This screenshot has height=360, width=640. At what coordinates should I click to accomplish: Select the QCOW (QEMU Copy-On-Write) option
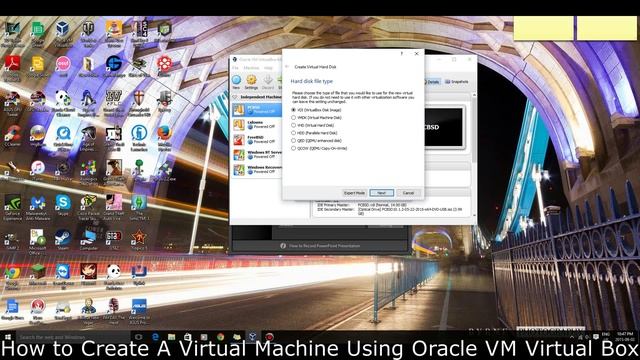(x=319, y=148)
